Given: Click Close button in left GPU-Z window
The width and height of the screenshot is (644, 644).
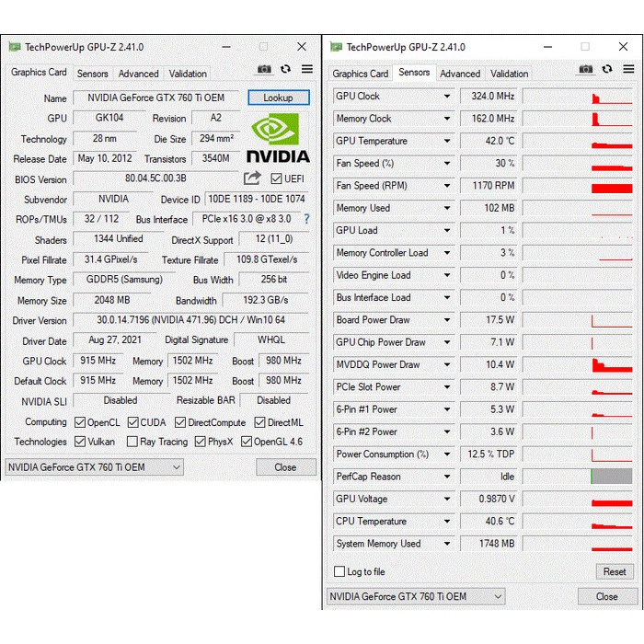Looking at the screenshot, I should (x=286, y=467).
